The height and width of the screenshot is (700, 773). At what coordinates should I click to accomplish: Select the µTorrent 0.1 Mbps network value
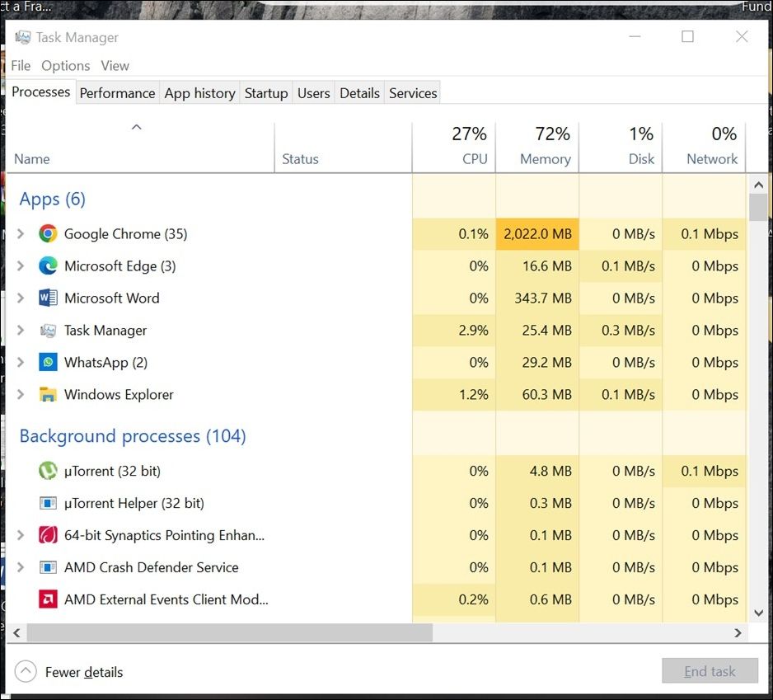[x=704, y=471]
